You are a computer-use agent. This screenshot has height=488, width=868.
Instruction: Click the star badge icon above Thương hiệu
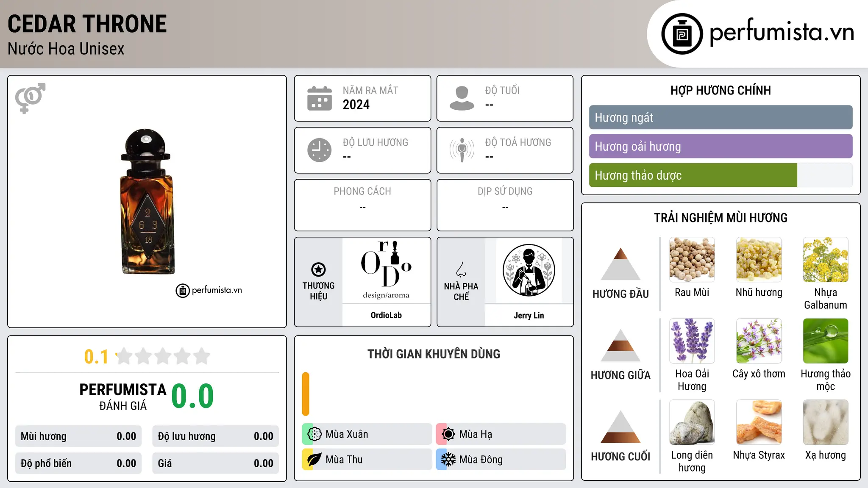click(x=318, y=269)
